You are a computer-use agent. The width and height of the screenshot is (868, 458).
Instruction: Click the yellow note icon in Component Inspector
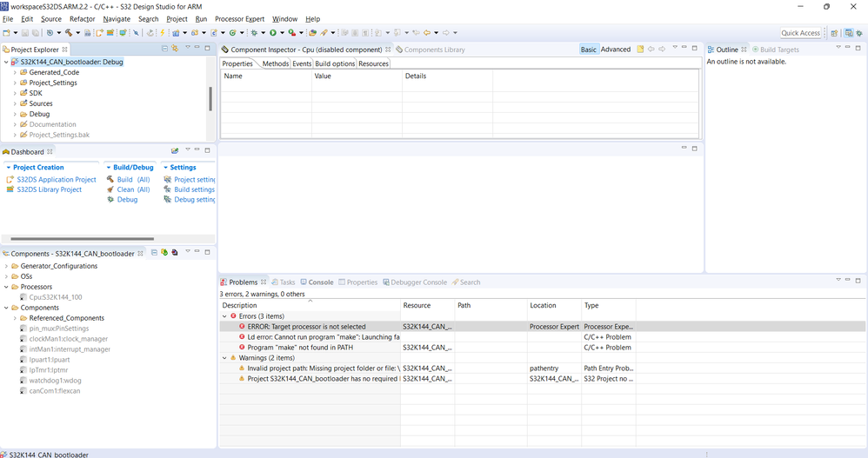640,50
